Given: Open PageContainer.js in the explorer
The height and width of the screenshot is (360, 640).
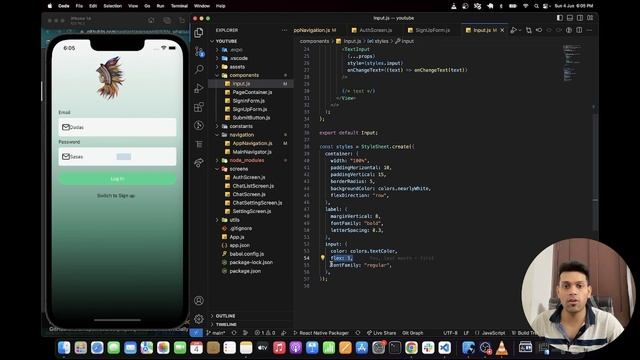Looking at the screenshot, I should (x=252, y=92).
